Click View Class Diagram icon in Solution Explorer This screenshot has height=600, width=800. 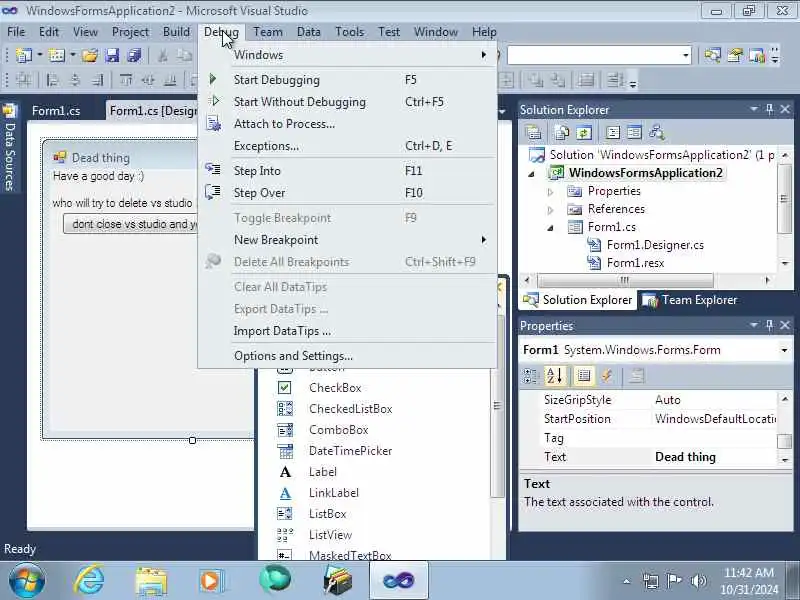point(657,133)
